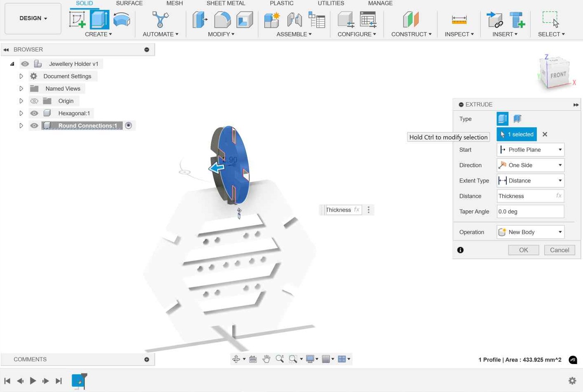Open the Design workspace dropdown
The width and height of the screenshot is (583, 392).
(33, 19)
